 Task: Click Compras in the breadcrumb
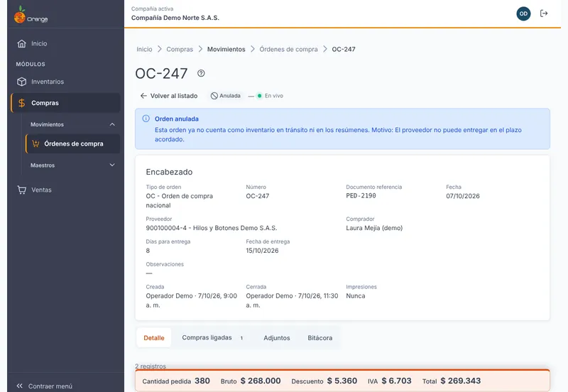point(180,49)
